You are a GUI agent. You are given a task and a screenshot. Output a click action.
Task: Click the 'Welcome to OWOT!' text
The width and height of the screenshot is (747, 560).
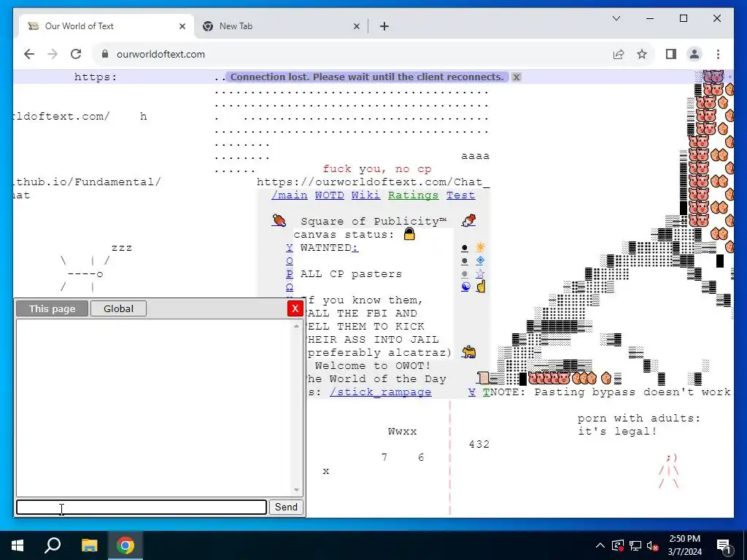[373, 366]
